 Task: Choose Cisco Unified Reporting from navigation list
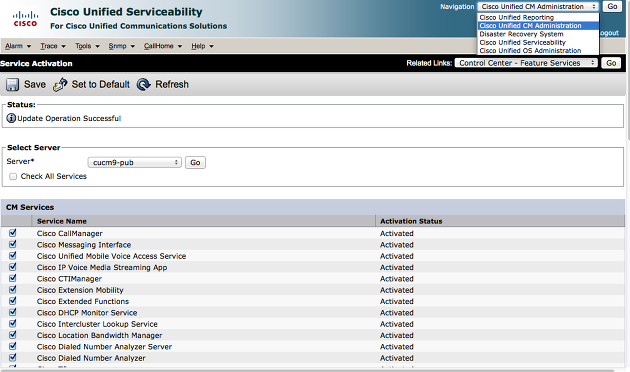tap(538, 17)
